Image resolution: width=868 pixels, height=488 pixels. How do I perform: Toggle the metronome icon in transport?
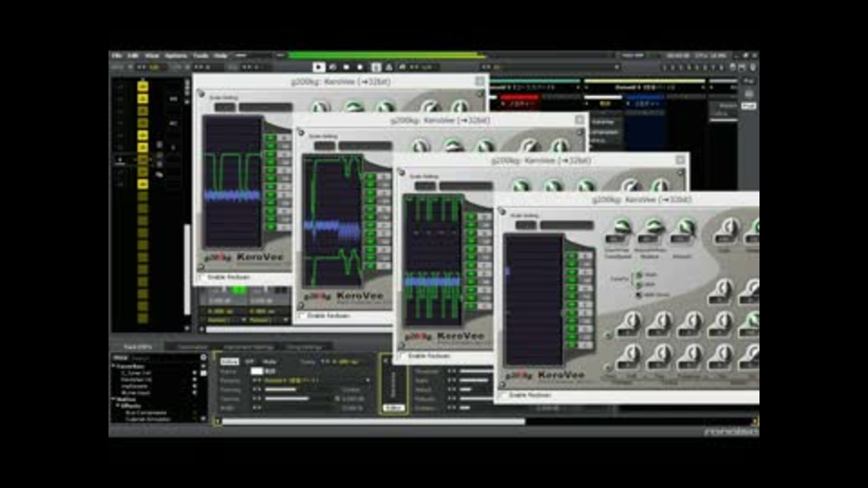pyautogui.click(x=389, y=67)
